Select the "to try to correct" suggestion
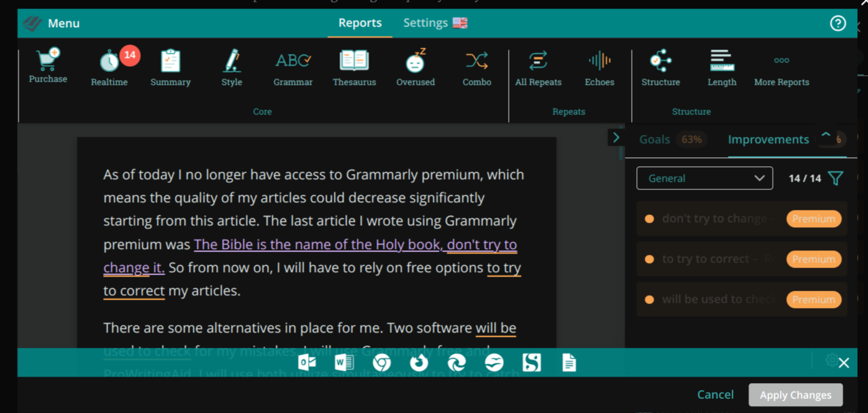Viewport: 868px width, 413px height. click(742, 259)
